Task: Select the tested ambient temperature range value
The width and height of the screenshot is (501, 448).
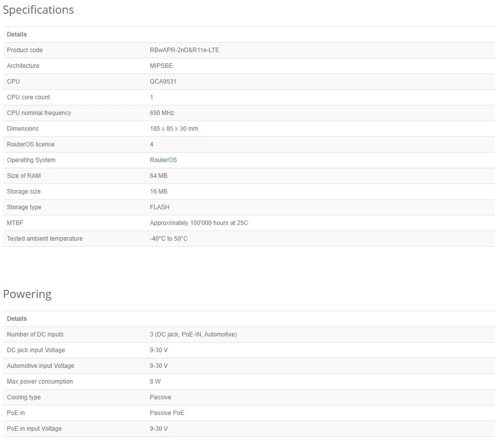Action: pyautogui.click(x=168, y=239)
